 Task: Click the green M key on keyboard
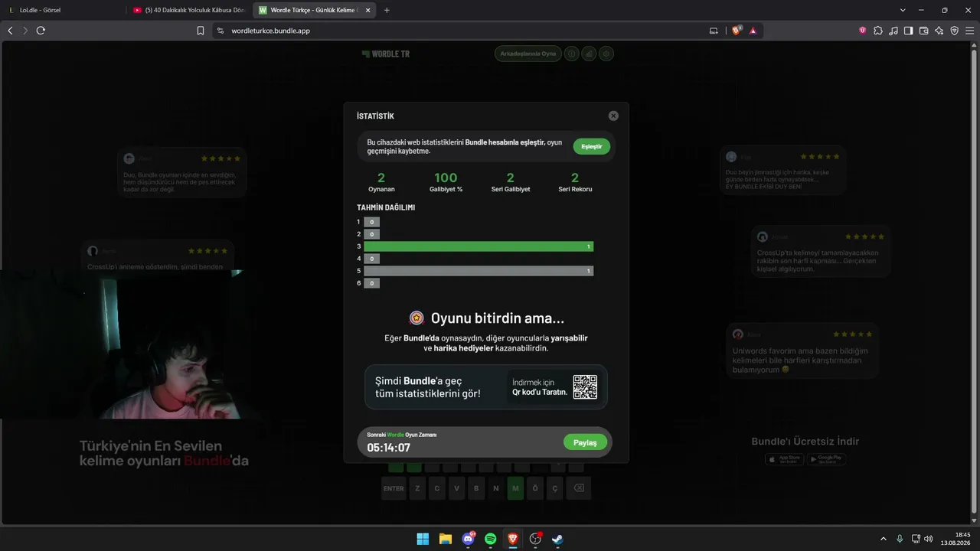pos(515,488)
